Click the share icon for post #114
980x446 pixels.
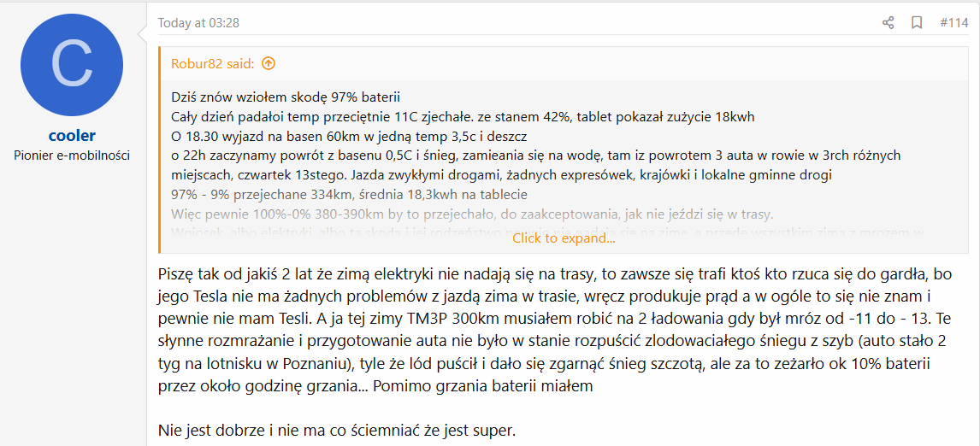pos(888,23)
